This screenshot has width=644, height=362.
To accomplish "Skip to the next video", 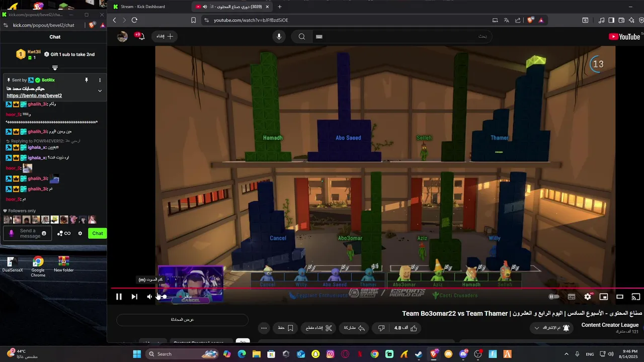I will coord(134,297).
